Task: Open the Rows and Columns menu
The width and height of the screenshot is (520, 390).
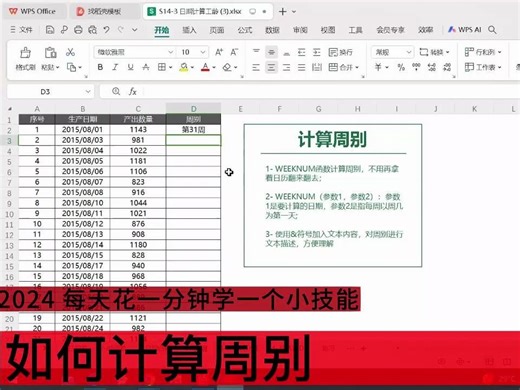Action: click(483, 52)
